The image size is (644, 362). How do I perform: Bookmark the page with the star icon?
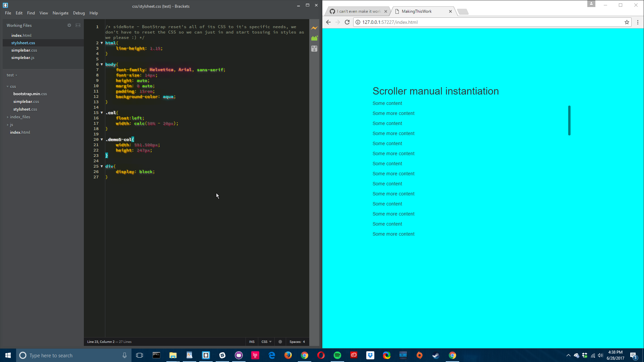pyautogui.click(x=627, y=22)
